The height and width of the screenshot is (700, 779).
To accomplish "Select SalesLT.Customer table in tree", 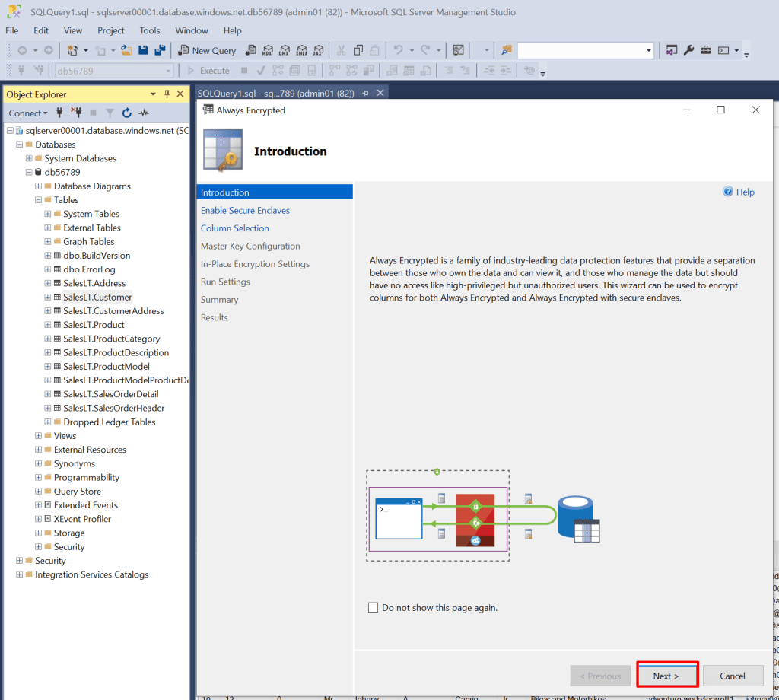I will pyautogui.click(x=97, y=297).
